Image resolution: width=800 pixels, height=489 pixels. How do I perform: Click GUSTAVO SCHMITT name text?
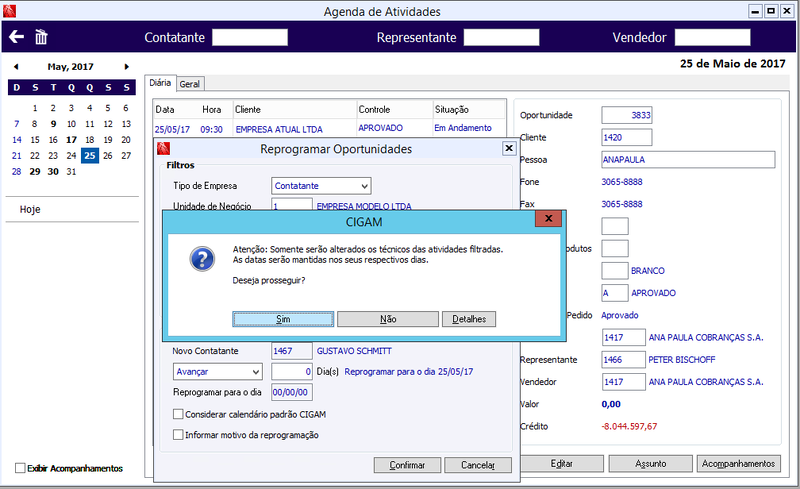coord(354,351)
